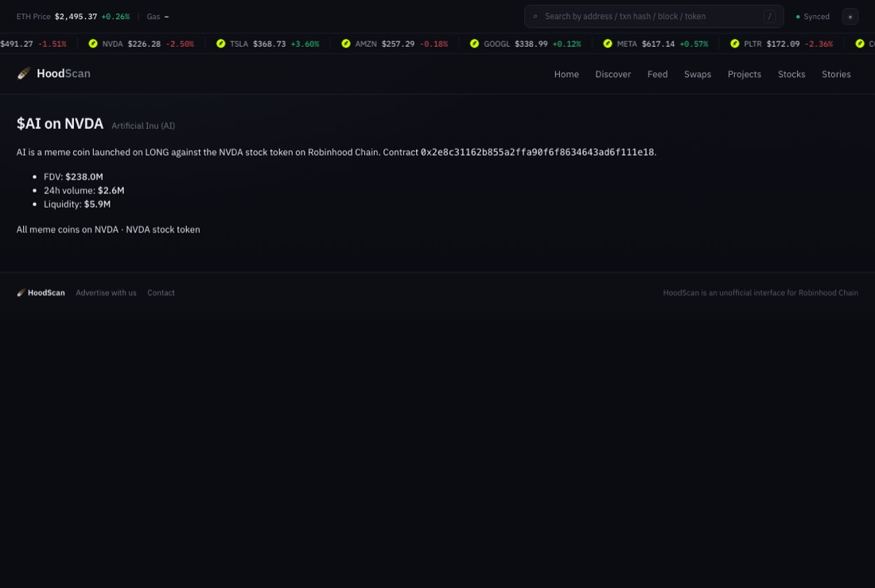
Task: Open the Contact footer link
Action: point(161,293)
